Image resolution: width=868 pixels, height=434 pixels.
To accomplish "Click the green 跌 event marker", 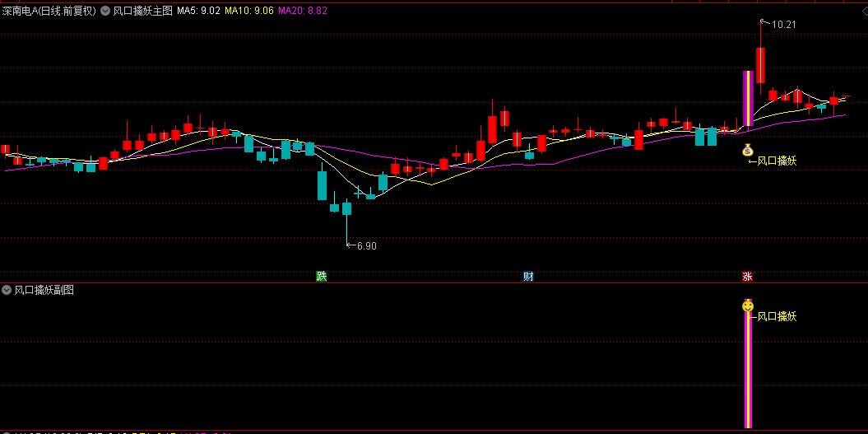I will tap(321, 277).
